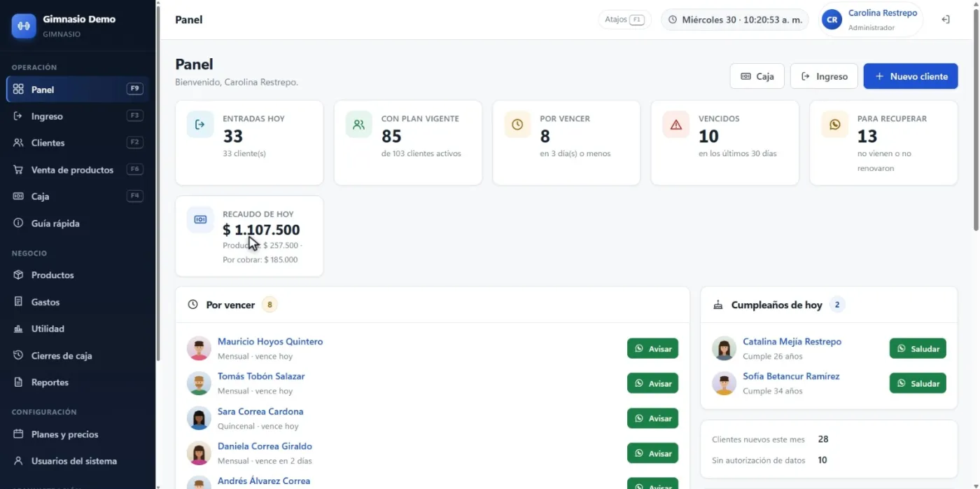Open the Gastos page in sidebar

(x=77, y=302)
